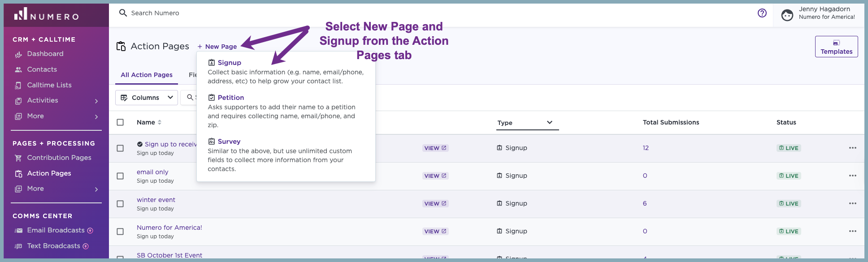The width and height of the screenshot is (868, 262).
Task: Click VIEW link for email only row
Action: coord(435,176)
